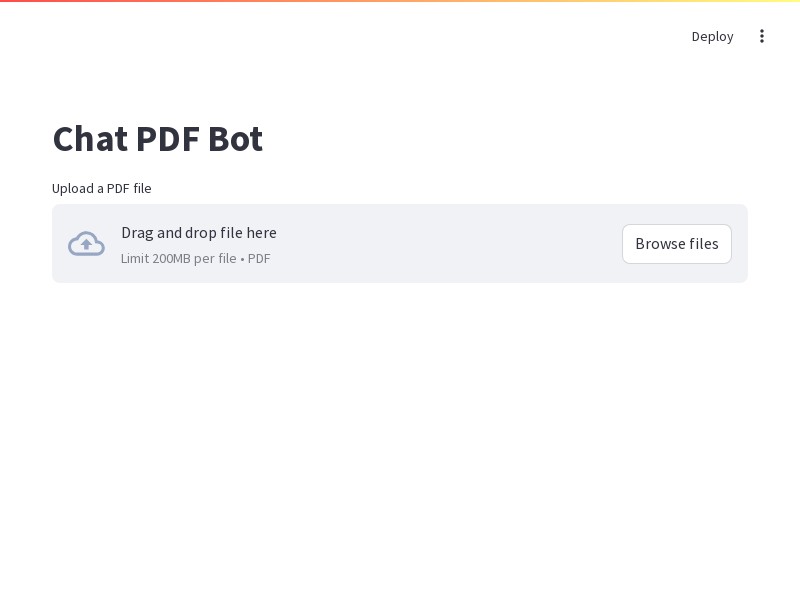Screen dimensions: 800x600
Task: Click the 'Limit 200MB per file • PDF' text
Action: pyautogui.click(x=195, y=259)
